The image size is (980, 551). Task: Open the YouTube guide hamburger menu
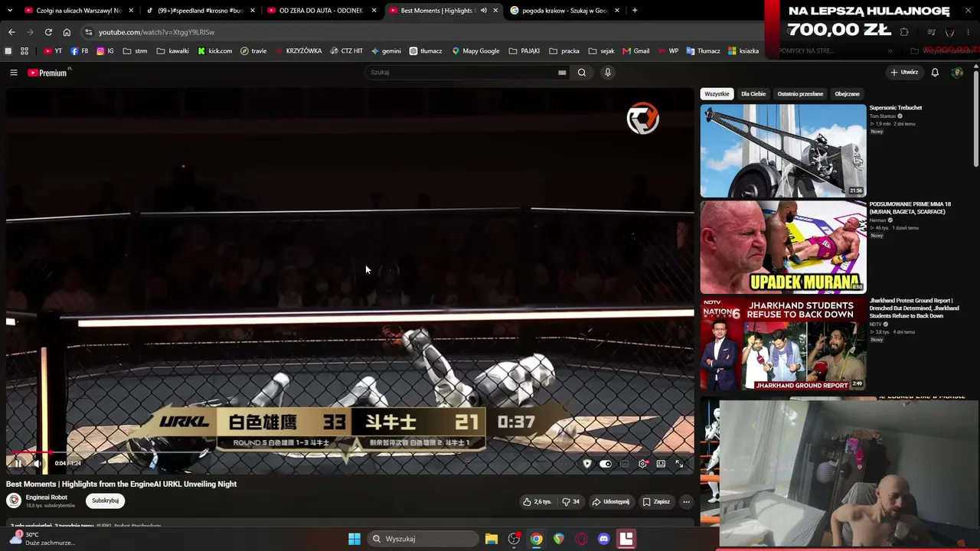point(14,73)
